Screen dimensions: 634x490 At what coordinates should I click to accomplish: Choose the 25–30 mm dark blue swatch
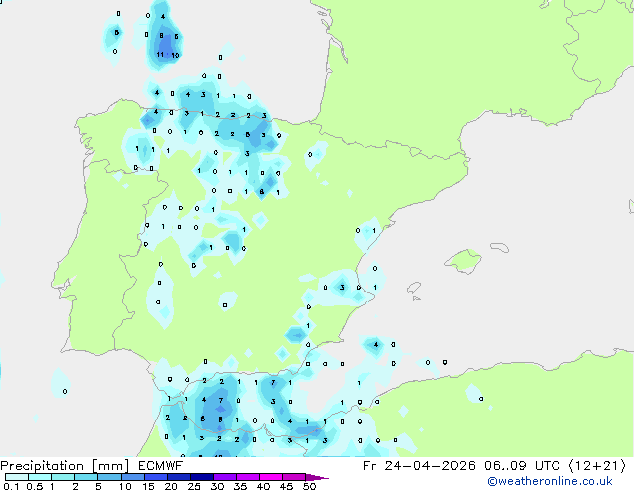click(x=202, y=477)
